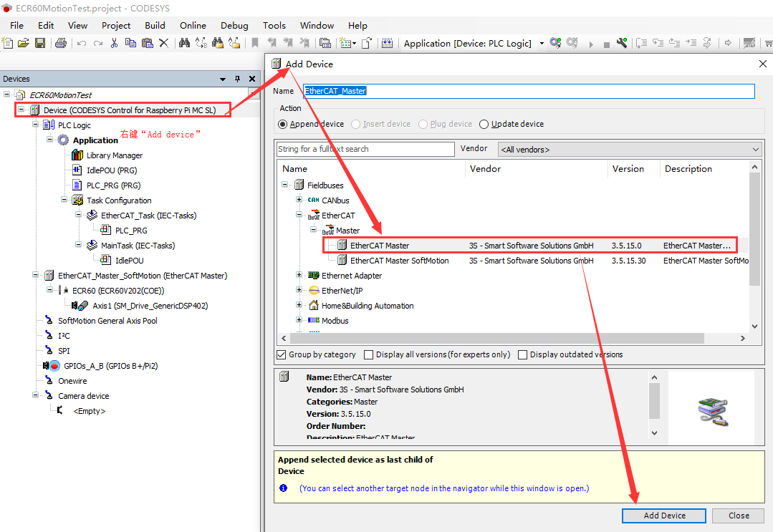
Task: Open the File menu
Action: click(16, 26)
